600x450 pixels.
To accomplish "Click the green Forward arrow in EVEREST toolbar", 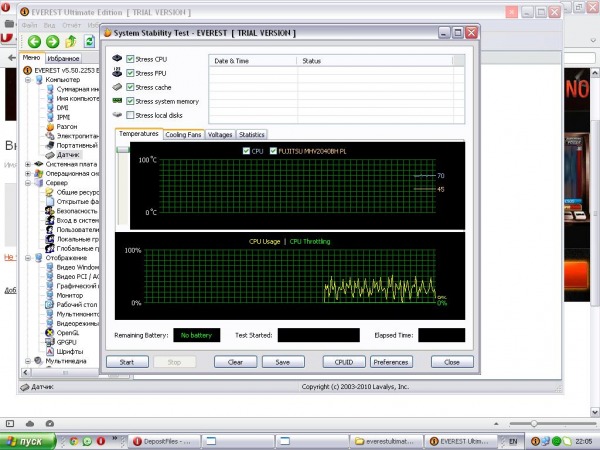I will pos(53,41).
